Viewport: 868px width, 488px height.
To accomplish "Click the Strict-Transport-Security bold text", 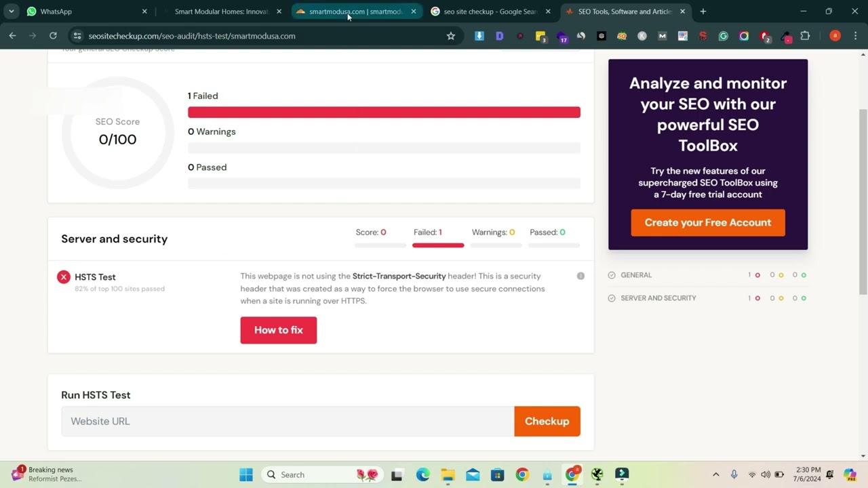I will tap(399, 276).
